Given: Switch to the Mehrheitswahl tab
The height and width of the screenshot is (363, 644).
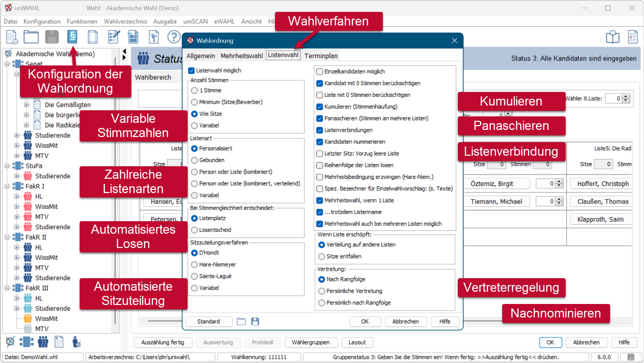Looking at the screenshot, I should pos(241,56).
